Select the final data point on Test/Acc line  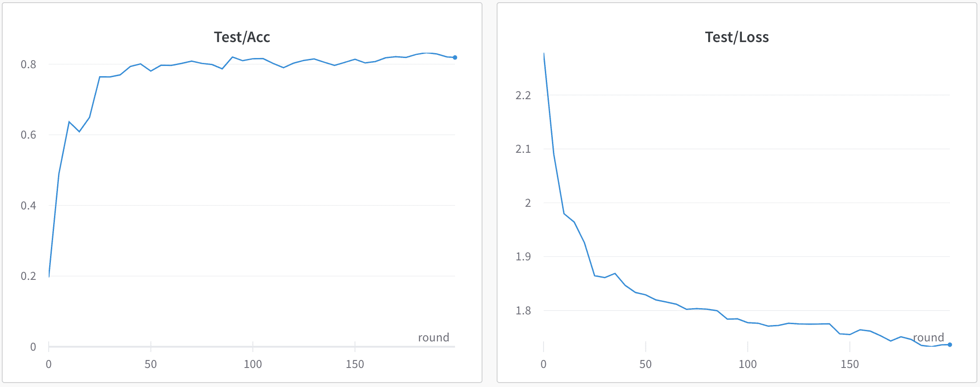click(455, 58)
